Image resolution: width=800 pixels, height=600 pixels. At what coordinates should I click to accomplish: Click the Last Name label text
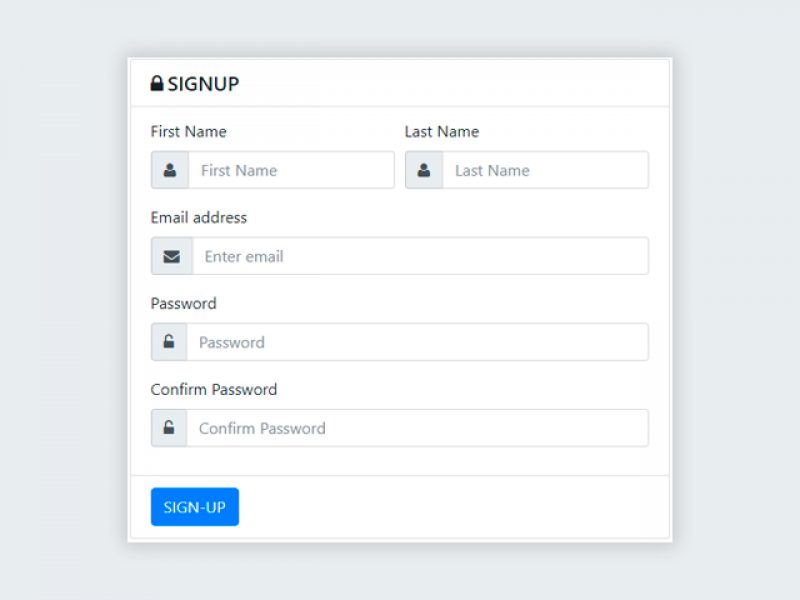(441, 131)
